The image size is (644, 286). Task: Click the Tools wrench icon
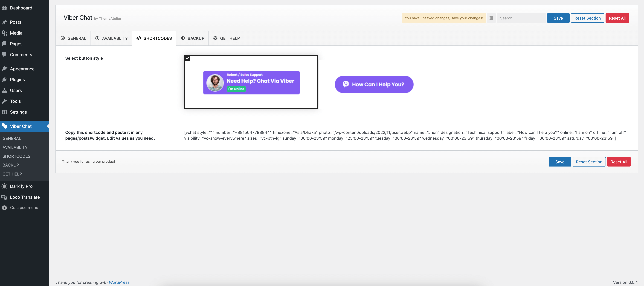pos(4,101)
